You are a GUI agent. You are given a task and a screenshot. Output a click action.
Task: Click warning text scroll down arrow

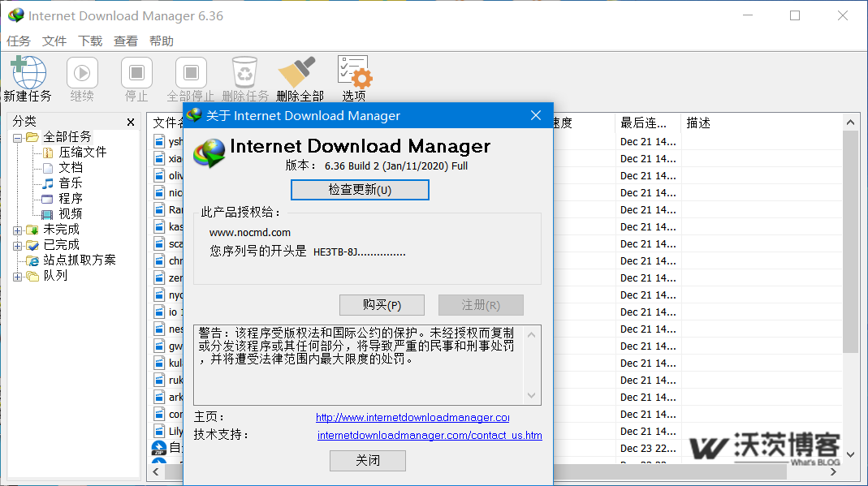coord(531,395)
